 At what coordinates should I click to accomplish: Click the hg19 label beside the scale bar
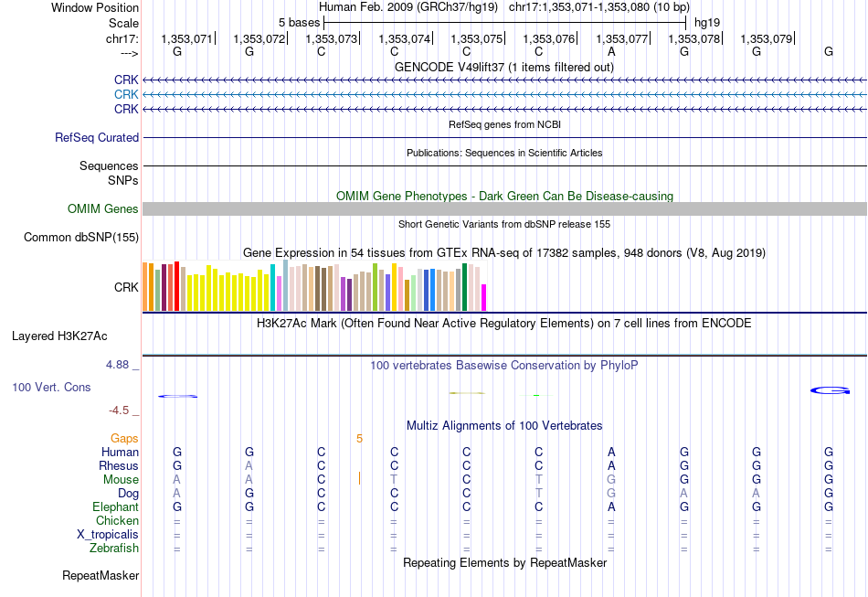tap(707, 23)
